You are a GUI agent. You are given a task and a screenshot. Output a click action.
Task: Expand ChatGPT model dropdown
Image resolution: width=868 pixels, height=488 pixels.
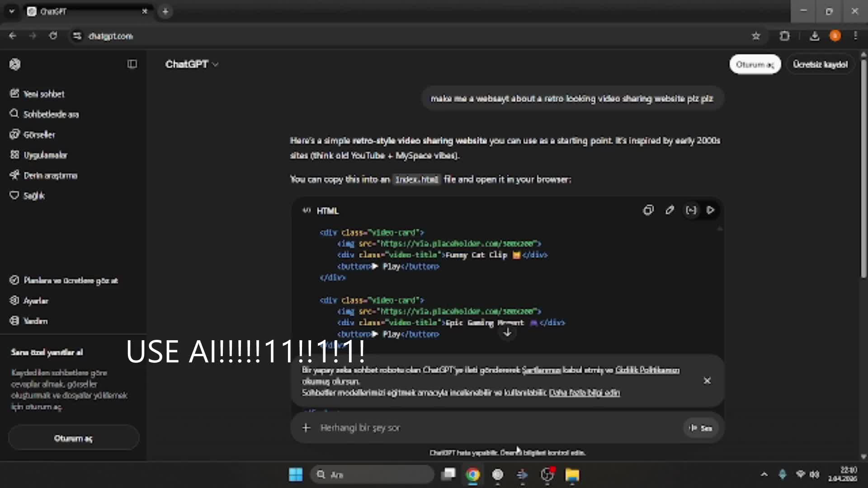pos(192,64)
